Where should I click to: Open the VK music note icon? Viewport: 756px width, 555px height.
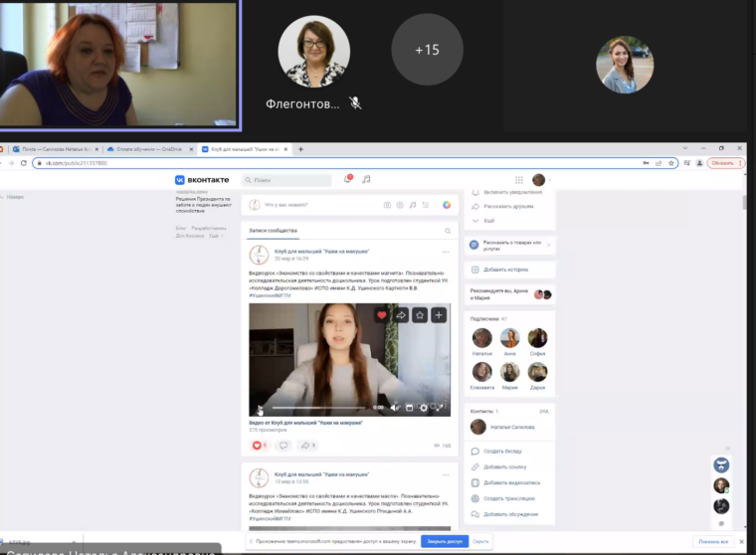coord(366,180)
